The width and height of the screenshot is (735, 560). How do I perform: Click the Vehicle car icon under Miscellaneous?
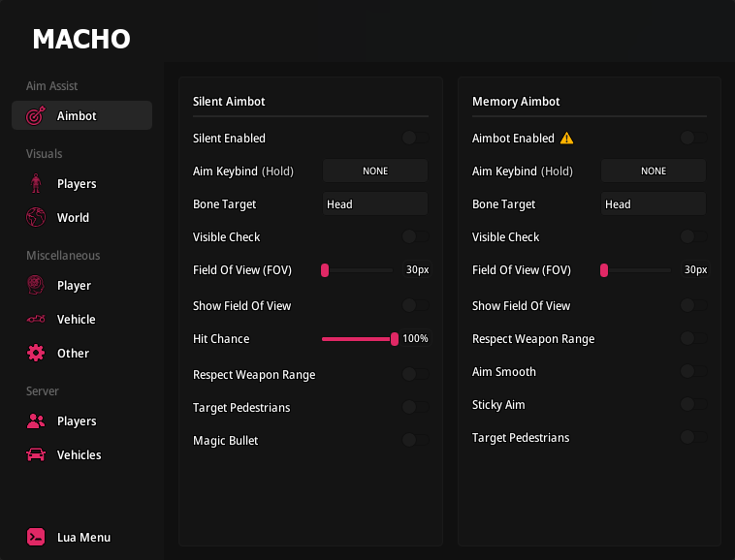36,320
